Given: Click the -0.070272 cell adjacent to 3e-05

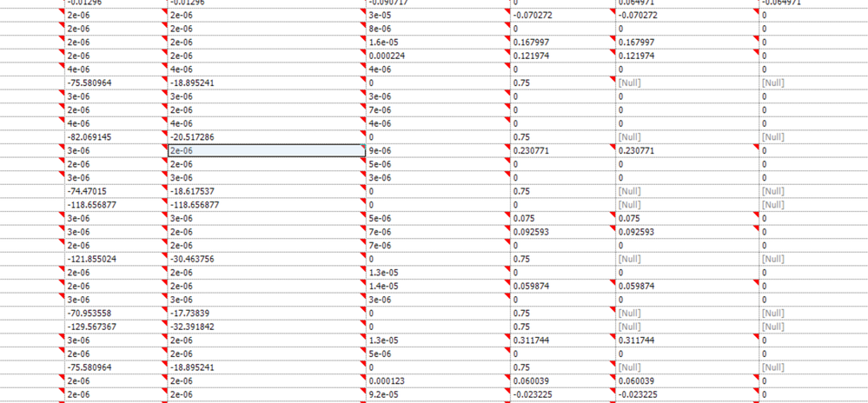Looking at the screenshot, I should pos(563,15).
